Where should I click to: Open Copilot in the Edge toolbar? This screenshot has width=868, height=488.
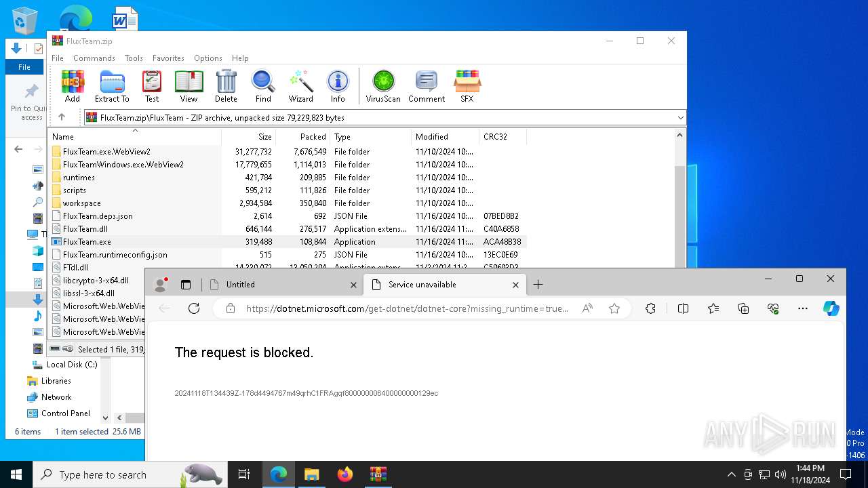(831, 308)
